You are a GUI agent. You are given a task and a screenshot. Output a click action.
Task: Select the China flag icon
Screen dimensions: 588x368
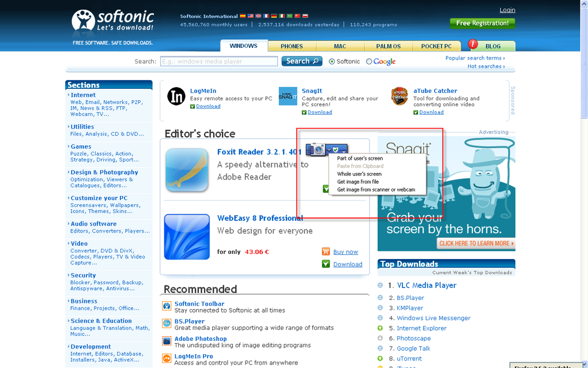tap(297, 16)
